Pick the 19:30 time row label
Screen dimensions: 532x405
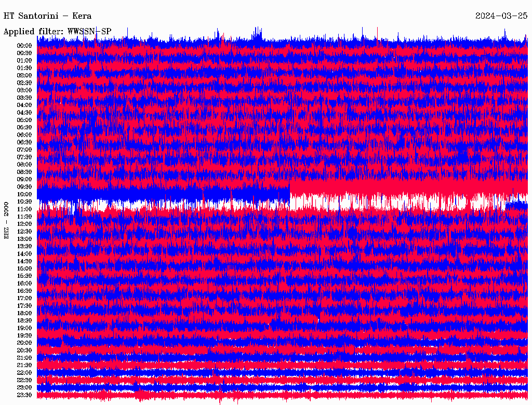coord(24,335)
